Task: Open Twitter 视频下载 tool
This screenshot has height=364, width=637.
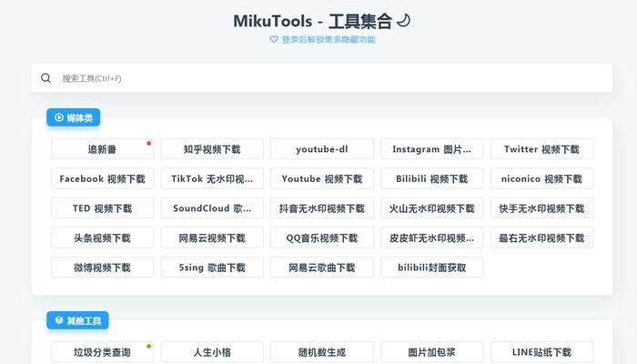Action: point(542,149)
